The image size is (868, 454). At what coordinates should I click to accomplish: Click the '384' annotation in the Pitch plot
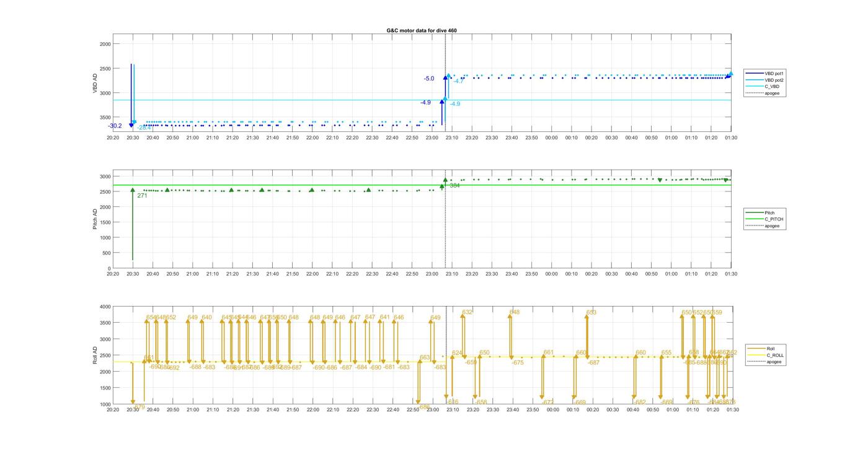(x=454, y=185)
